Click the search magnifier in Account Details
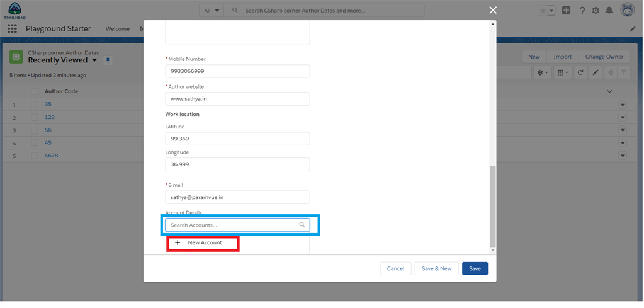 coord(302,225)
